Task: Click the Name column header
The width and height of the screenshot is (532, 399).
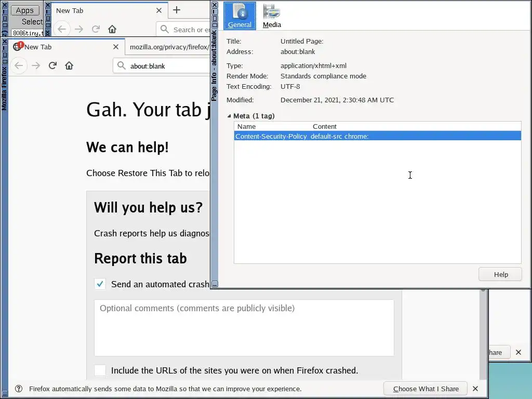Action: click(x=246, y=127)
